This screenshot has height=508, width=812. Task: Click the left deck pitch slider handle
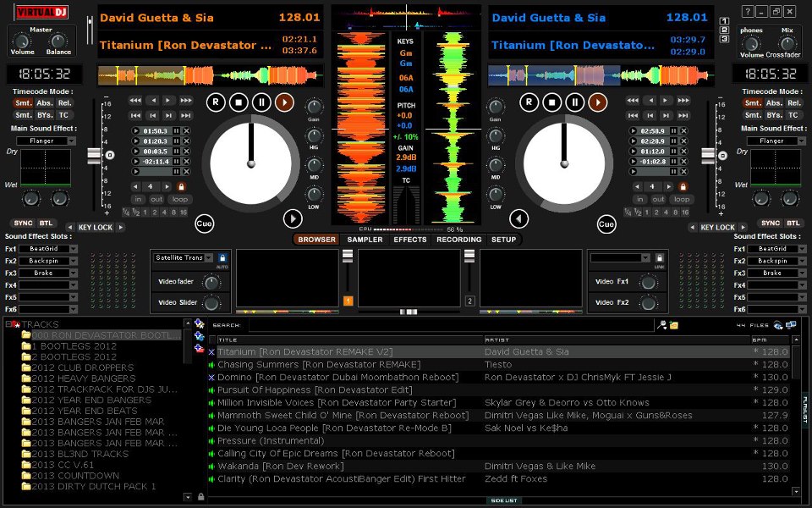pos(94,155)
